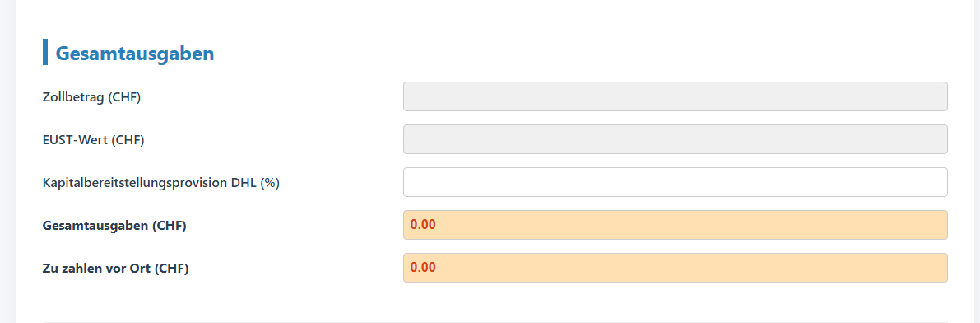Click the Zu zahlen vor Ort (CHF) label
The image size is (980, 323).
116,269
